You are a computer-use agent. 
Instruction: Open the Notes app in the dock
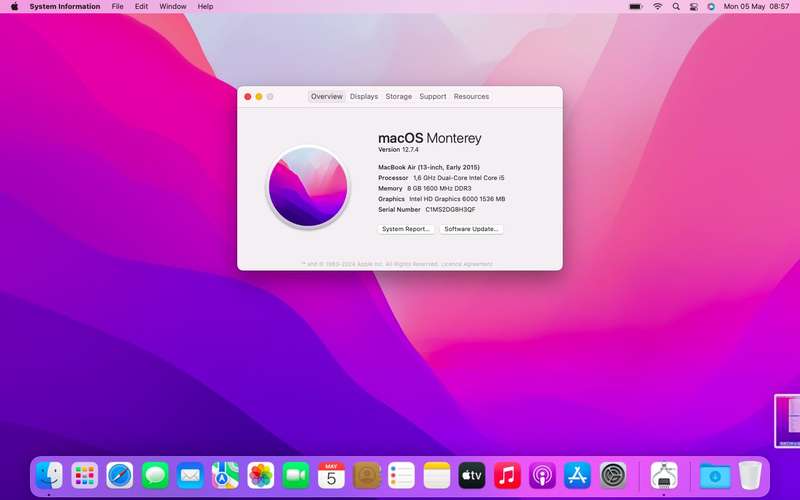point(437,476)
